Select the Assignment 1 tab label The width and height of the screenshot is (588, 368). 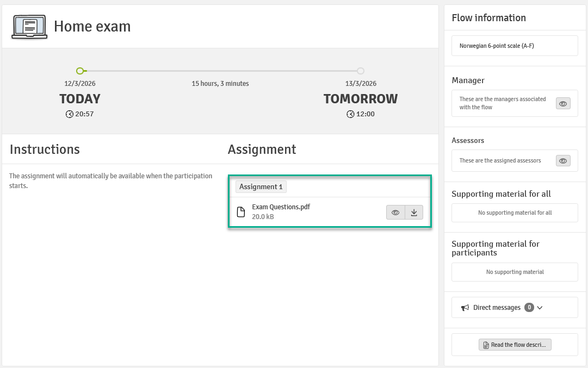coord(261,186)
